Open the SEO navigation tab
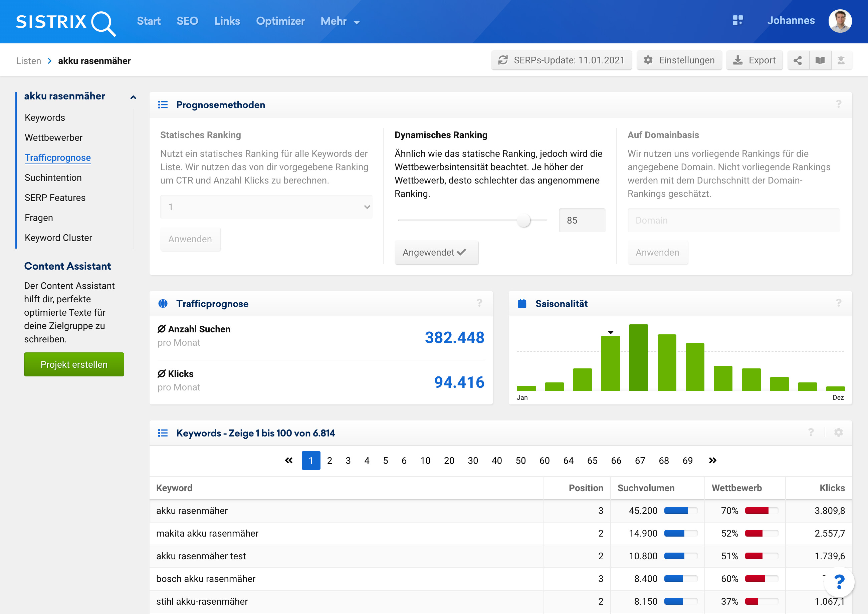Screen dimensions: 868x614 tap(187, 21)
